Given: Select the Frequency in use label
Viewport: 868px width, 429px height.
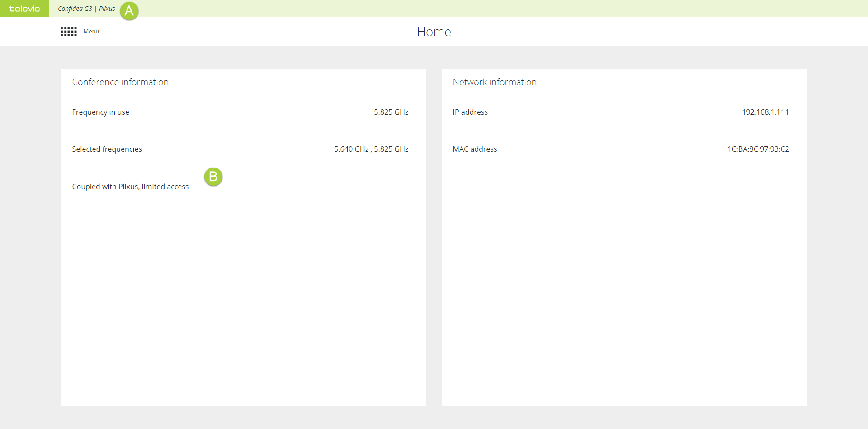Looking at the screenshot, I should (x=100, y=112).
